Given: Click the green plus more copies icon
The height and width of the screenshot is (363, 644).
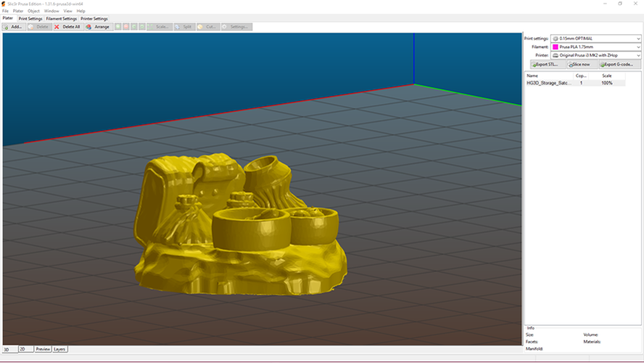Looking at the screenshot, I should click(x=118, y=27).
